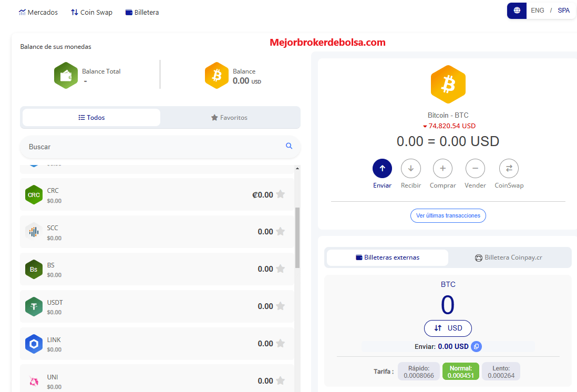Viewport: 577px width, 392px height.
Task: Click the Enviar send arrow button
Action: coord(382,169)
